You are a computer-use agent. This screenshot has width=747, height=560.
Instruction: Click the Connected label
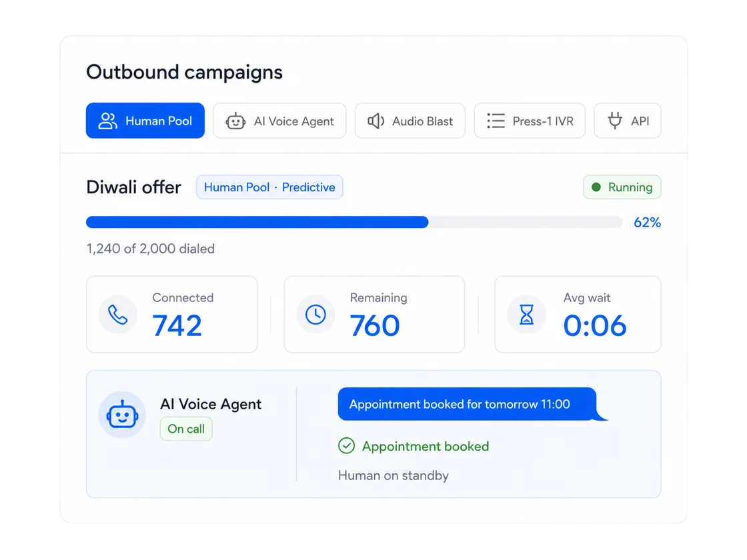[183, 297]
